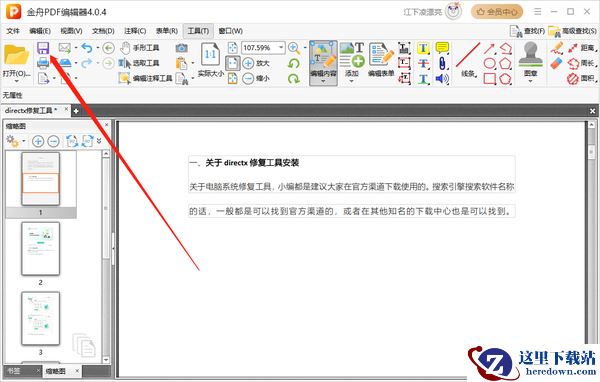This screenshot has height=382, width=600.
Task: Select the eraser tool
Action: click(557, 63)
